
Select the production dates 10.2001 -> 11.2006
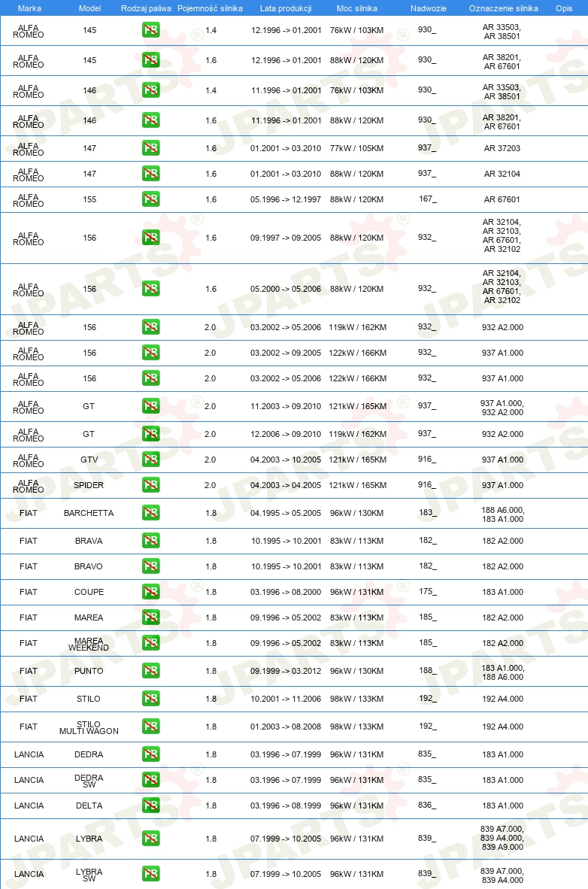286,699
